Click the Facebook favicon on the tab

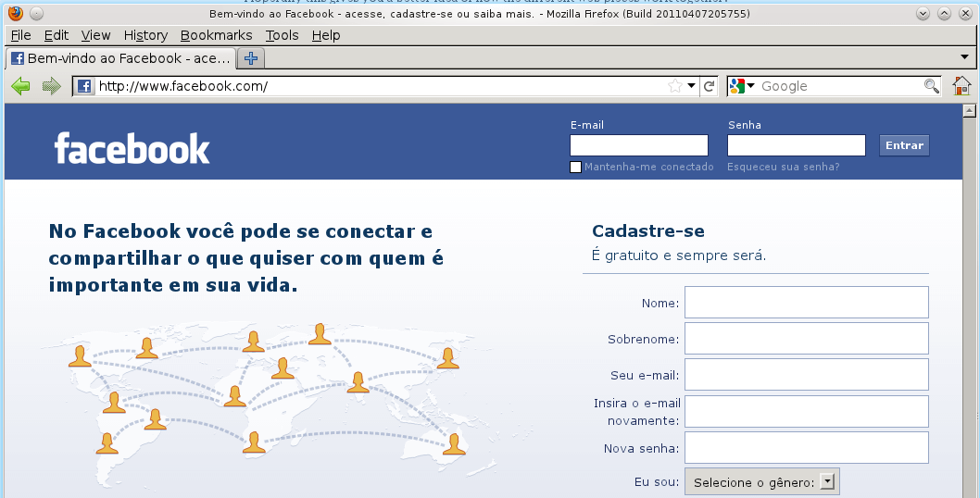pos(18,58)
